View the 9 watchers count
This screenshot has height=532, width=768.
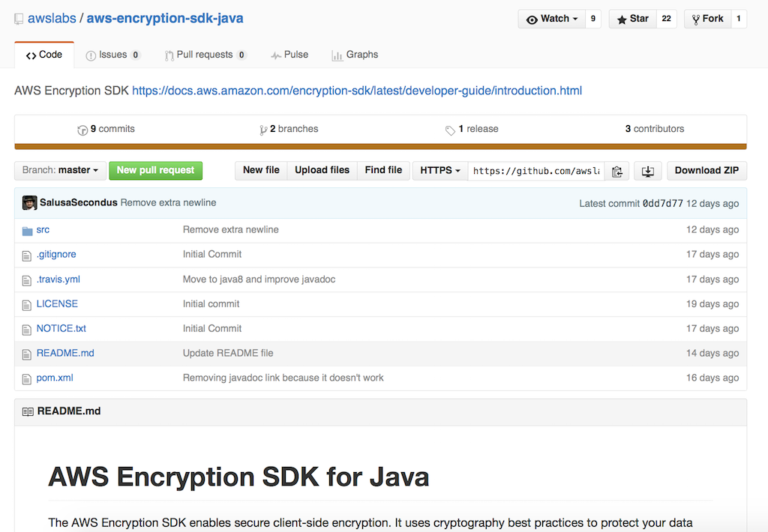click(593, 19)
